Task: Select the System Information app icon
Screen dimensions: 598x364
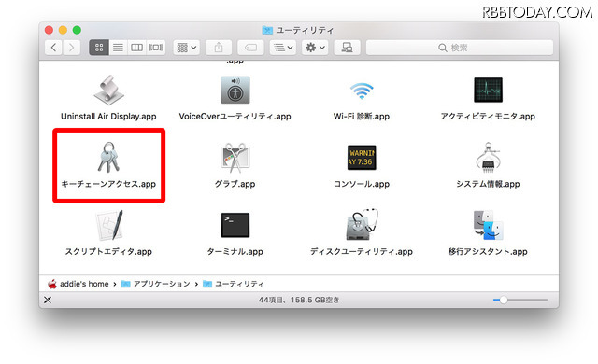Action: coord(488,157)
